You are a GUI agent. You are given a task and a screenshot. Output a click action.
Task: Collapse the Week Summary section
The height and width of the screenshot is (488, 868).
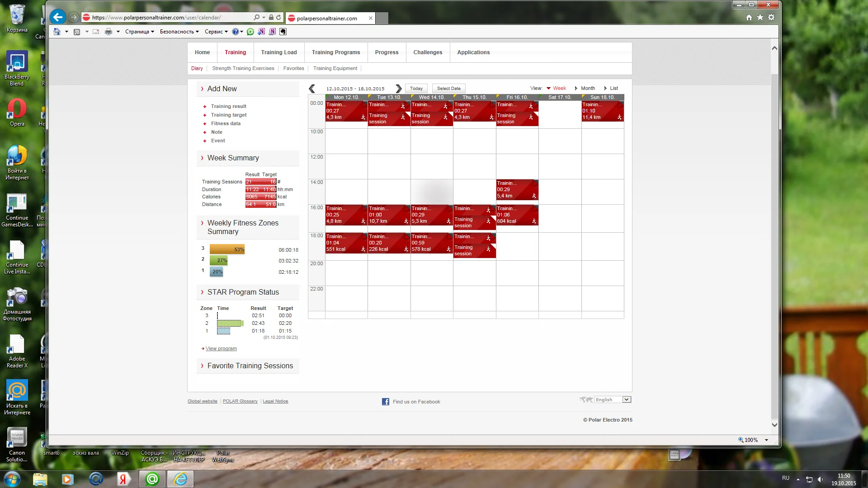click(233, 158)
